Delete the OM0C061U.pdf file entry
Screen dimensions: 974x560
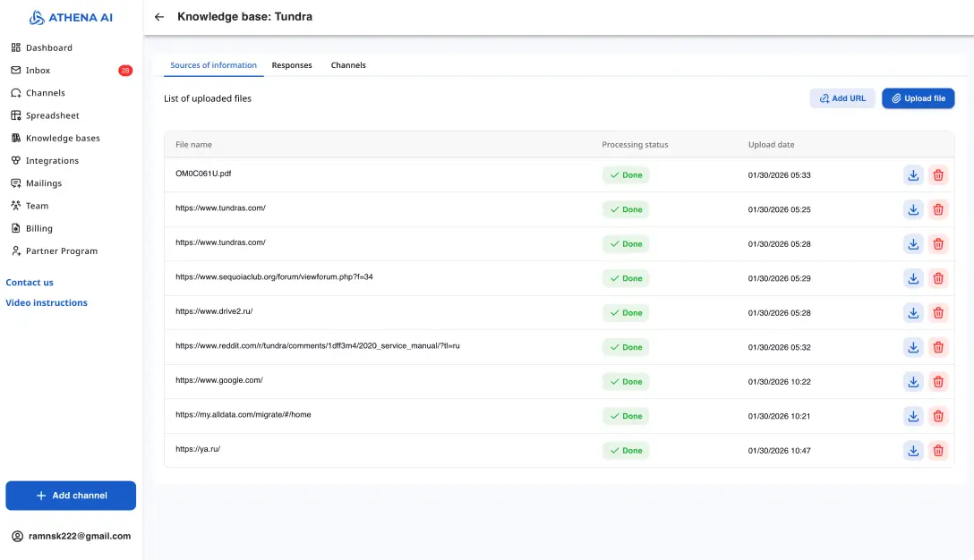pyautogui.click(x=938, y=175)
